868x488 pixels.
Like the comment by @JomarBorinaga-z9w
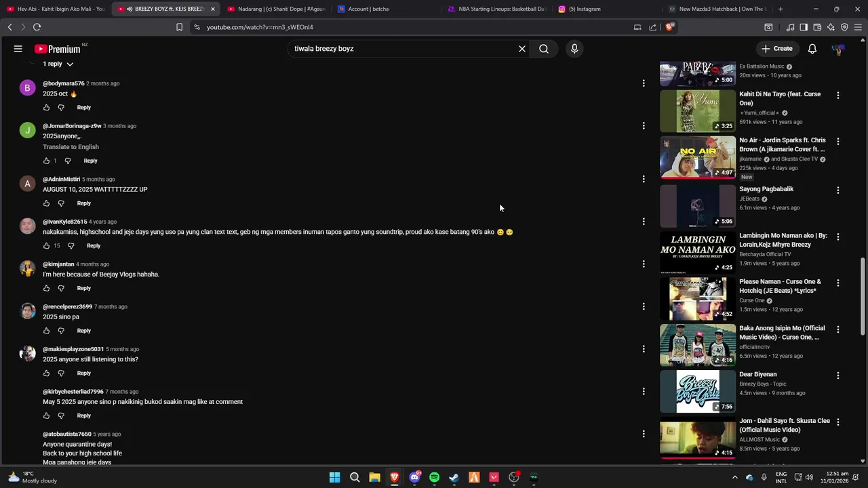[46, 161]
